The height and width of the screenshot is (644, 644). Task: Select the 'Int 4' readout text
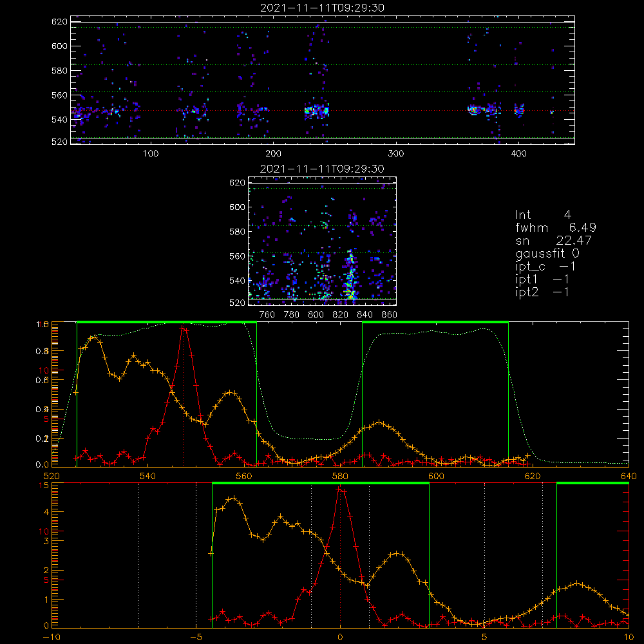[x=543, y=215]
